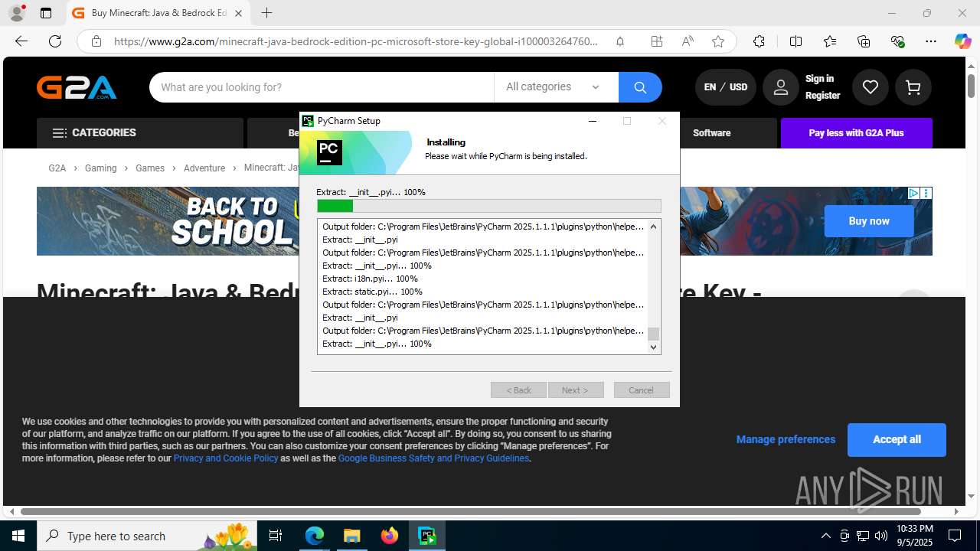
Task: Close the Buy Minecraft tab
Action: point(238,13)
